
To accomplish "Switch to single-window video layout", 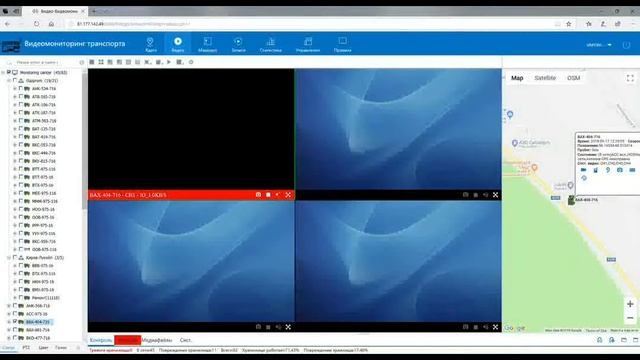I will (x=92, y=62).
